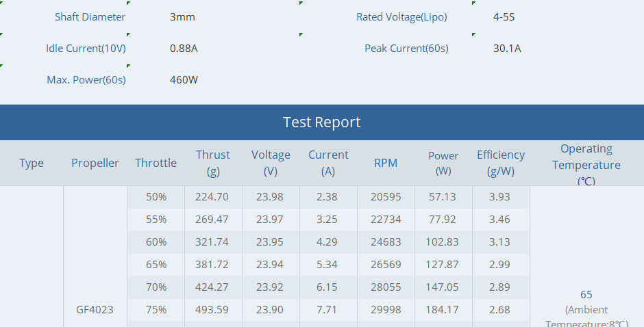Click the 29998 RPM value

coord(386,309)
